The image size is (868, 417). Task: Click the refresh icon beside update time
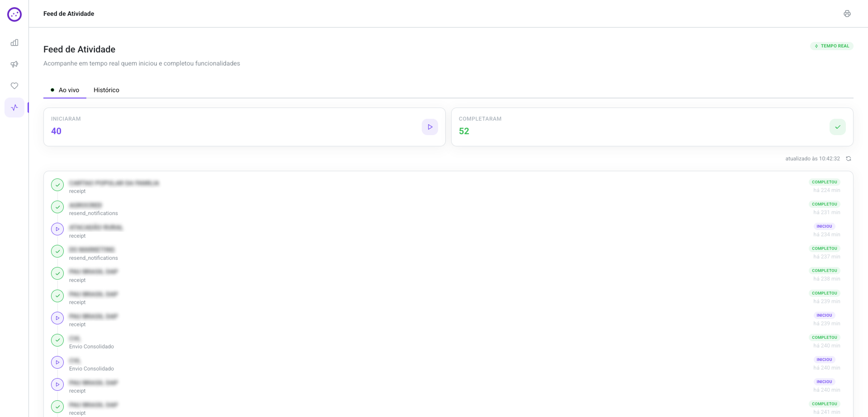point(849,159)
